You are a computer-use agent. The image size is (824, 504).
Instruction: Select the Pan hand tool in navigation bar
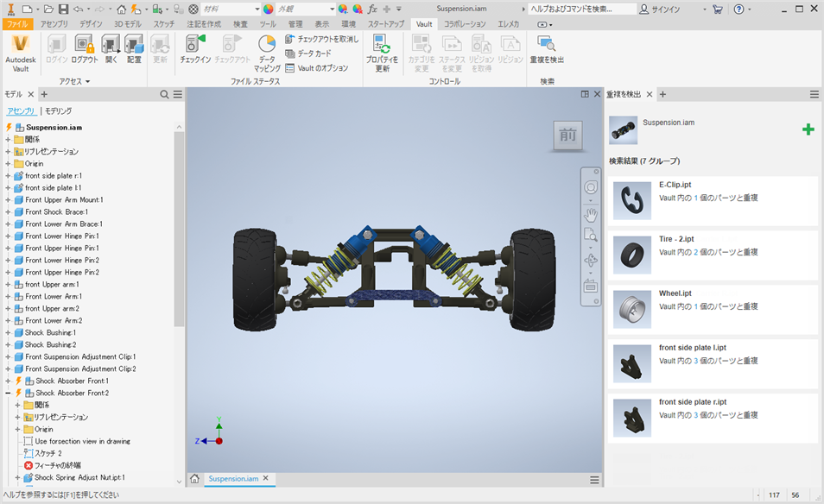(x=591, y=214)
